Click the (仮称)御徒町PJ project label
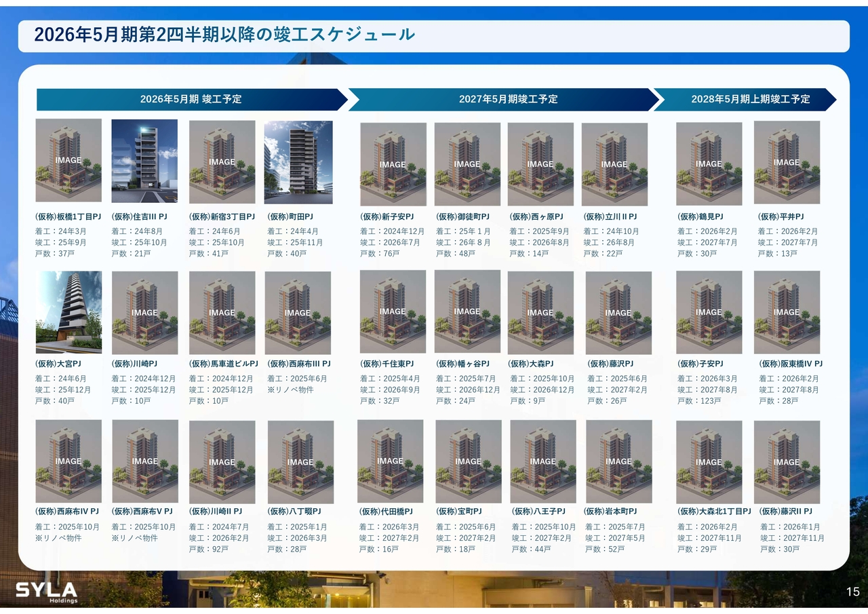 point(462,216)
